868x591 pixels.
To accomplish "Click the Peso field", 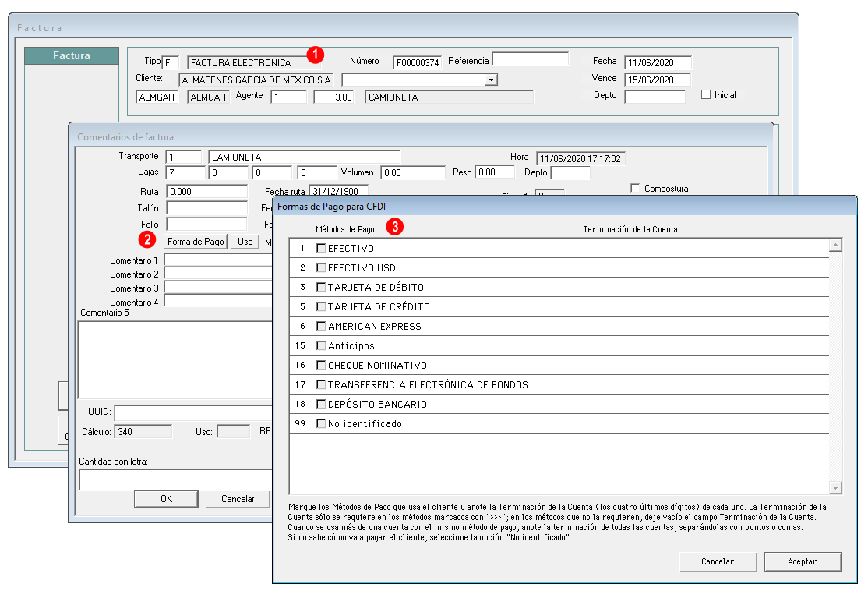I will coord(495,172).
